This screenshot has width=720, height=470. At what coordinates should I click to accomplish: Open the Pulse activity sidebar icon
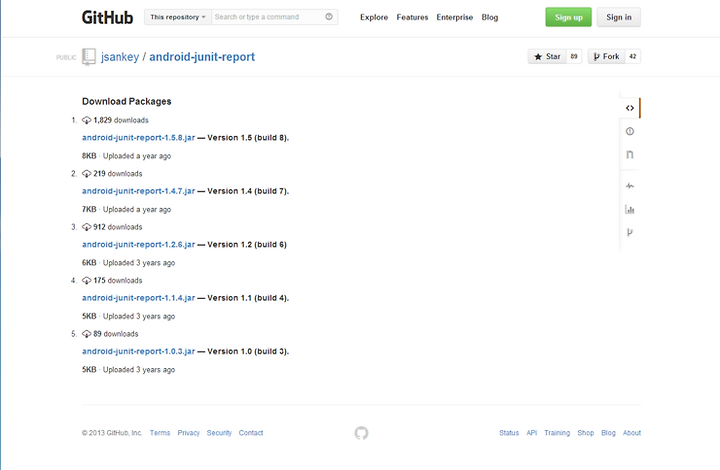click(630, 186)
